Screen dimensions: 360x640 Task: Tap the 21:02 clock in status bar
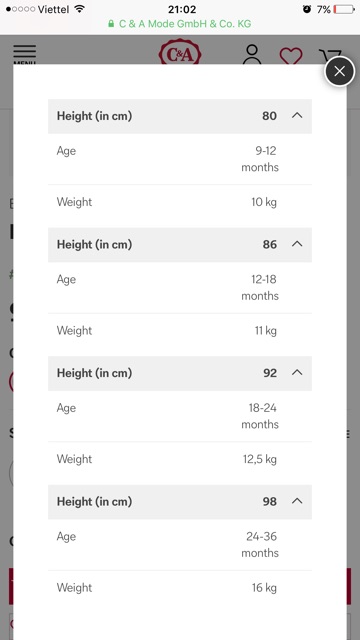182,9
